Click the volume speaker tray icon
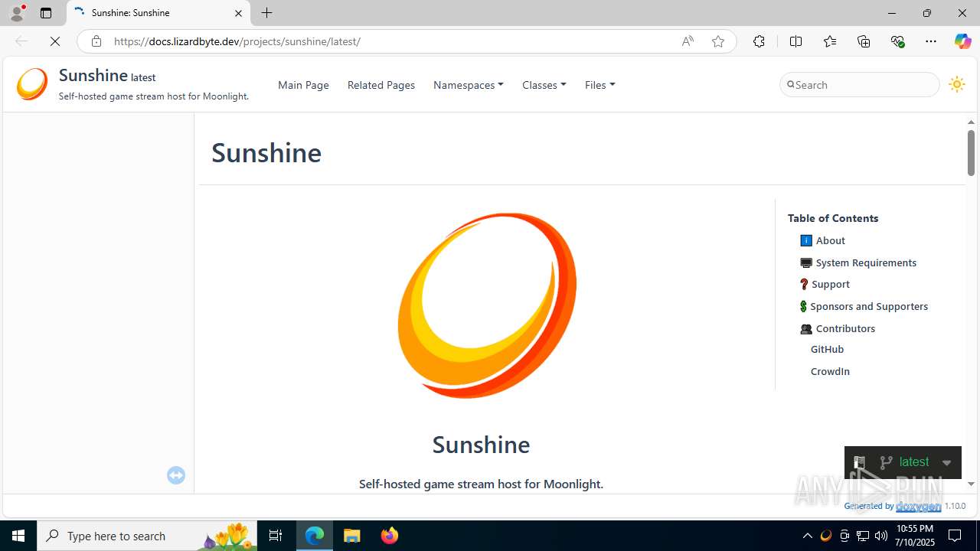The height and width of the screenshot is (551, 980). (881, 536)
